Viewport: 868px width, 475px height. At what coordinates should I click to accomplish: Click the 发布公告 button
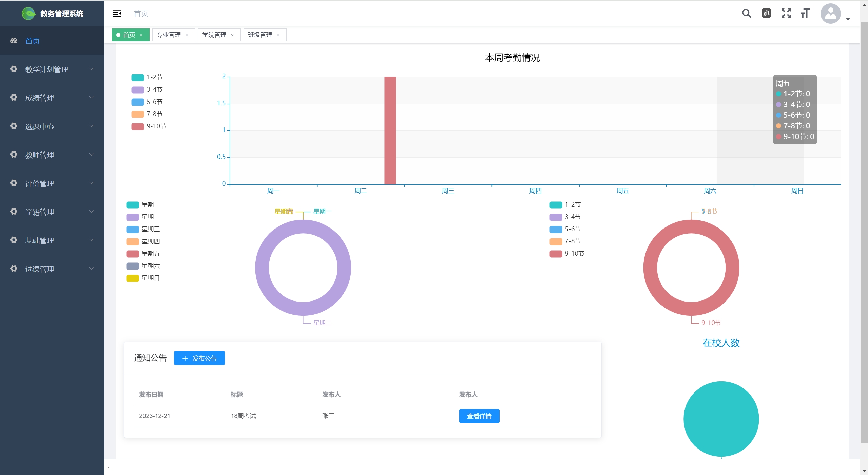click(199, 358)
